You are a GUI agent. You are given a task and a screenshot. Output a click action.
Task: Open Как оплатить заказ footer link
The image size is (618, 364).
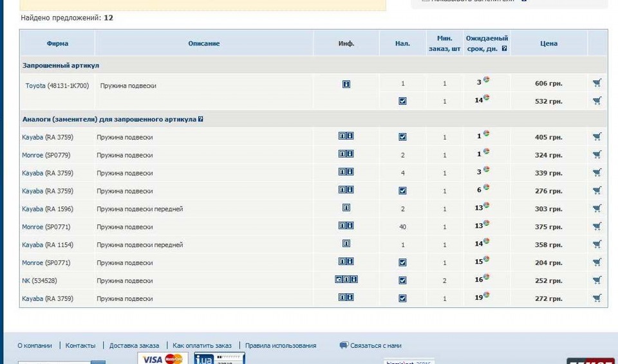pyautogui.click(x=201, y=345)
